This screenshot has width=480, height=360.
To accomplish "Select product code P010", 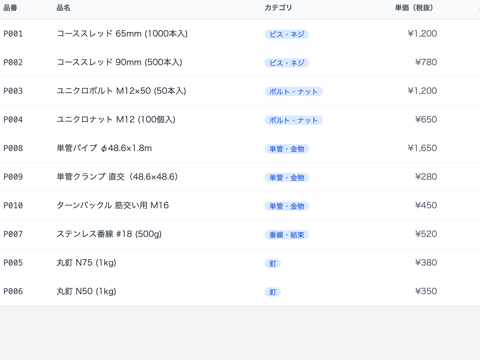I will coord(13,206).
